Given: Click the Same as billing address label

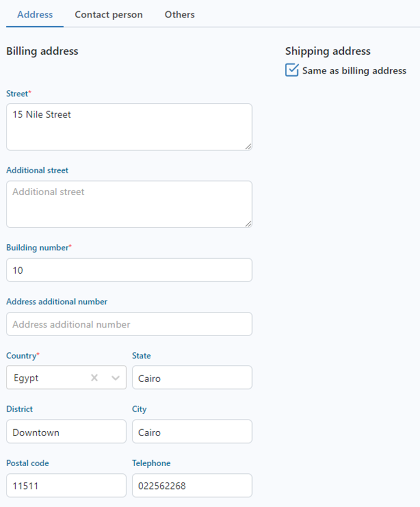Looking at the screenshot, I should point(354,70).
